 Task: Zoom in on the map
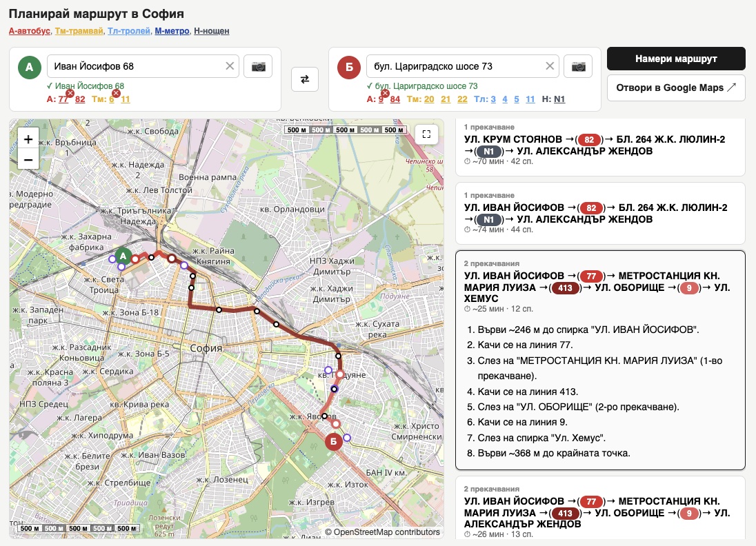pyautogui.click(x=28, y=139)
